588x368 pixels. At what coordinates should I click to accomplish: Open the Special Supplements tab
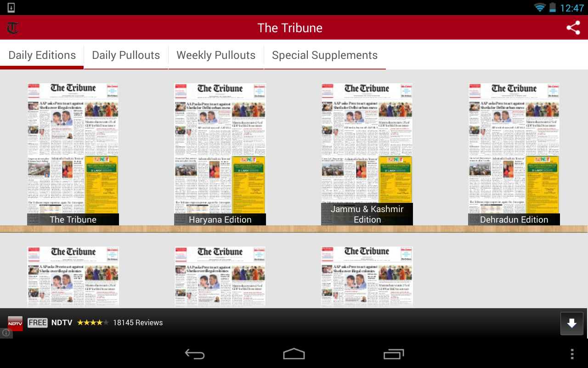(325, 55)
